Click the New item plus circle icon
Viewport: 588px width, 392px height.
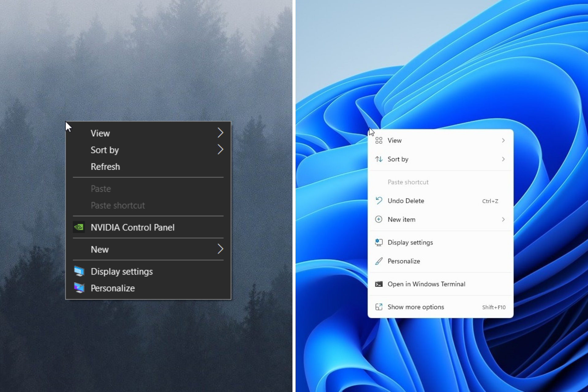tap(379, 219)
